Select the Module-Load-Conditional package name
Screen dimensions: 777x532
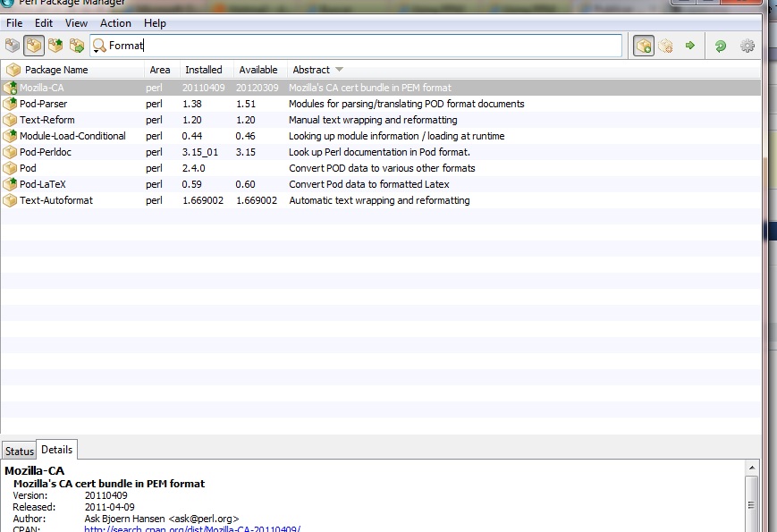(72, 136)
